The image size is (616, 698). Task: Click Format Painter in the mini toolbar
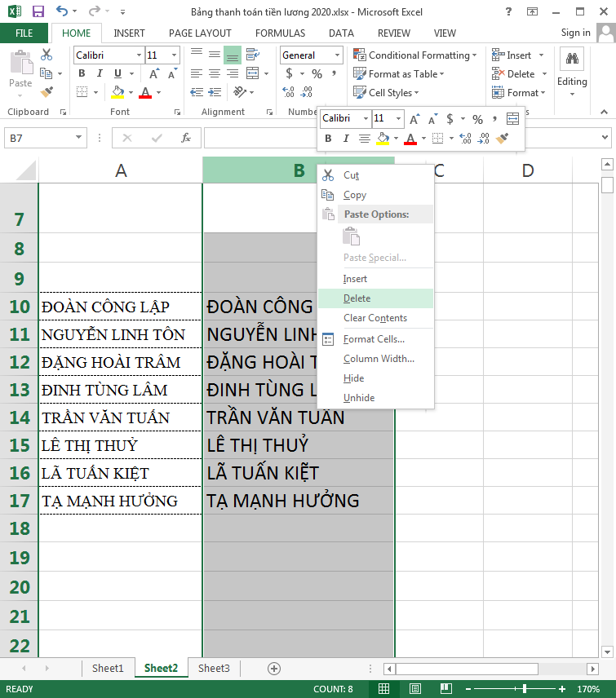pos(503,139)
